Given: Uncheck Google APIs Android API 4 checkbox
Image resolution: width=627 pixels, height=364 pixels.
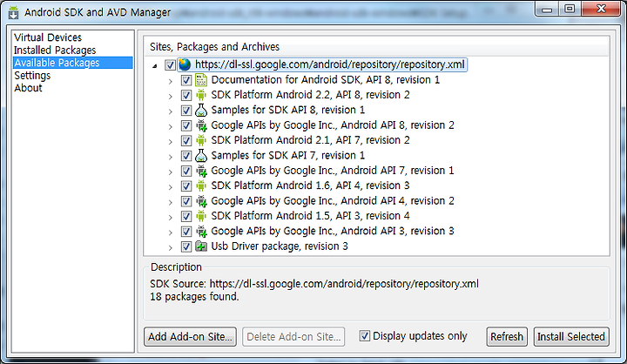Looking at the screenshot, I should [186, 201].
